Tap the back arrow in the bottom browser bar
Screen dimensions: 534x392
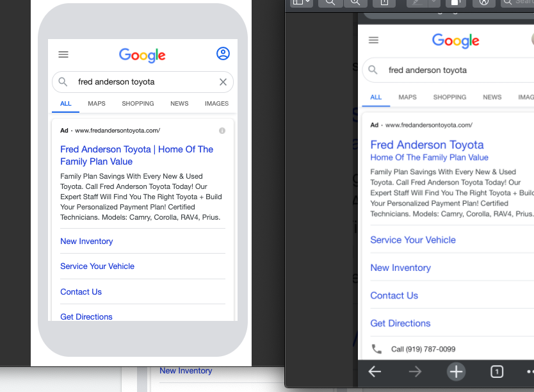375,372
